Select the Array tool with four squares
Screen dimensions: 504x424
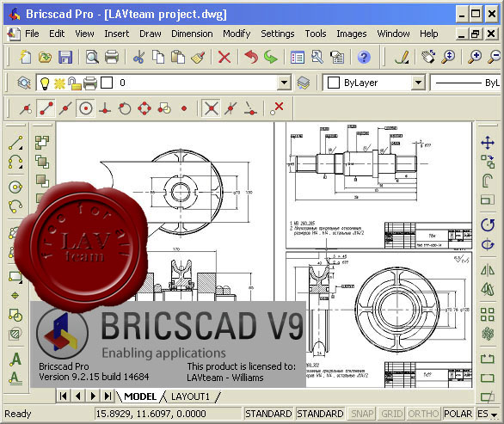pos(488,315)
